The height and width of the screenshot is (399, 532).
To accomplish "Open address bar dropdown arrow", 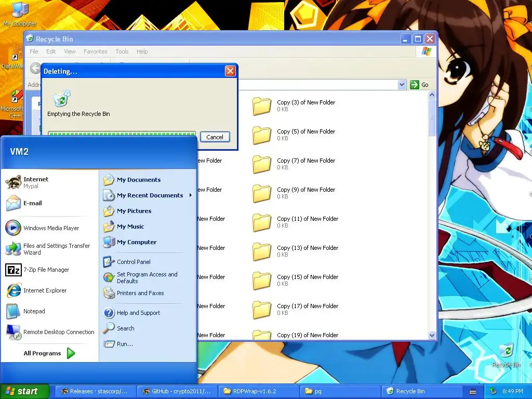I will [x=402, y=85].
